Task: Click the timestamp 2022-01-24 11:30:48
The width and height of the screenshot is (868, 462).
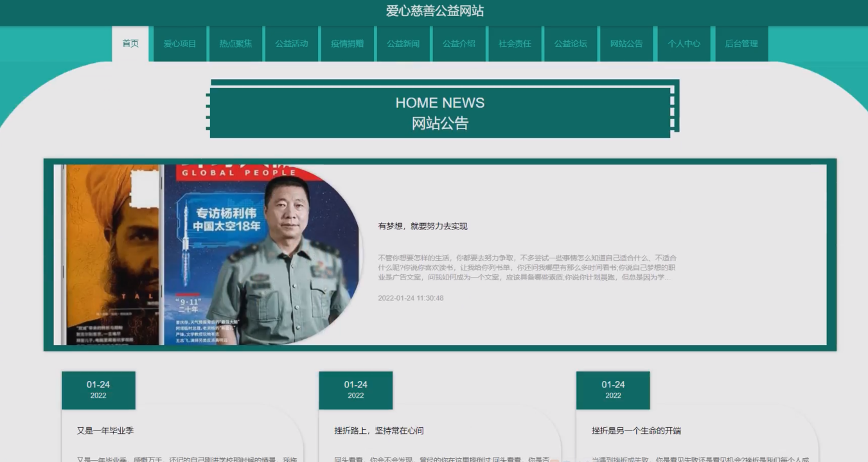Action: point(411,298)
